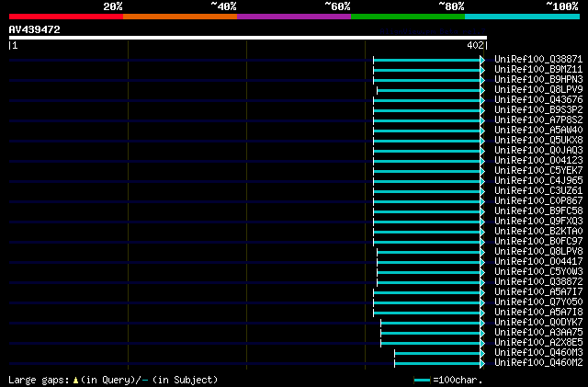
Task: Click the cyan alignment bar for UniRef100_C3UZ61
Action: pos(429,192)
